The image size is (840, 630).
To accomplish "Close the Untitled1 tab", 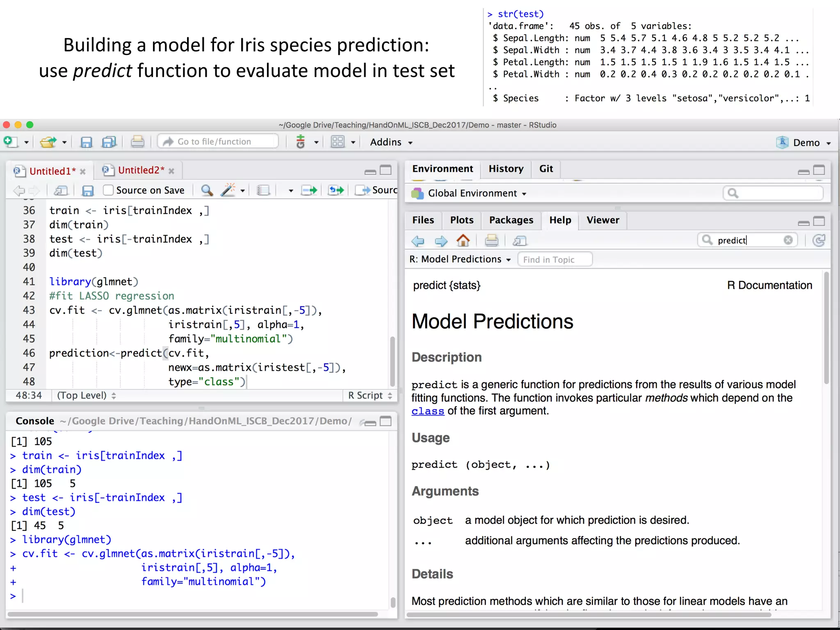I will click(x=83, y=171).
